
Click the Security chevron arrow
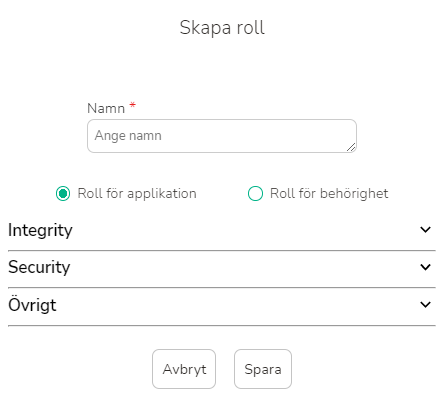(x=425, y=267)
